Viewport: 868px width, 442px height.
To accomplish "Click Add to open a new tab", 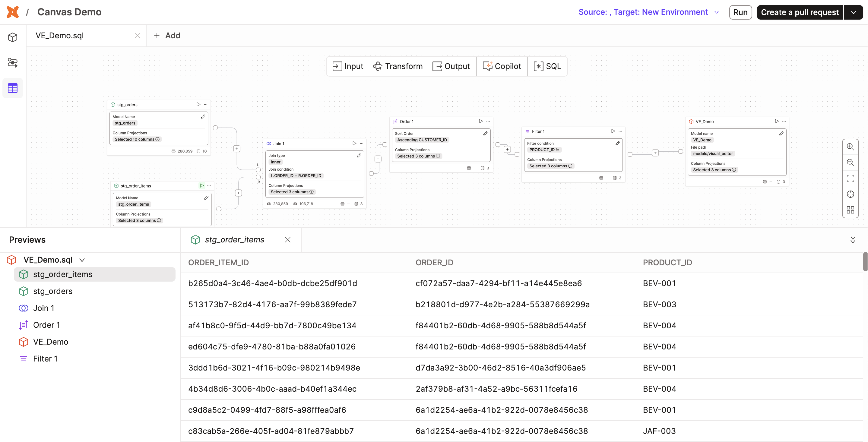I will [167, 35].
